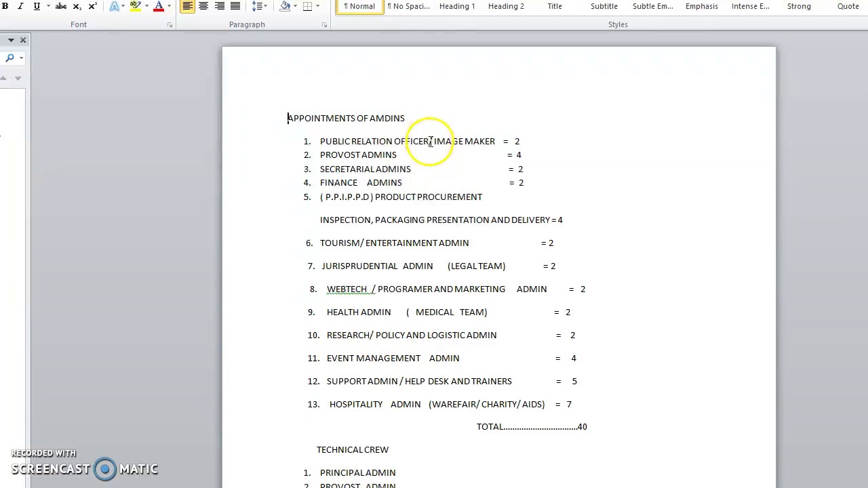Open the search options dropdown arrow
Viewport: 868px width, 488px height.
point(21,58)
